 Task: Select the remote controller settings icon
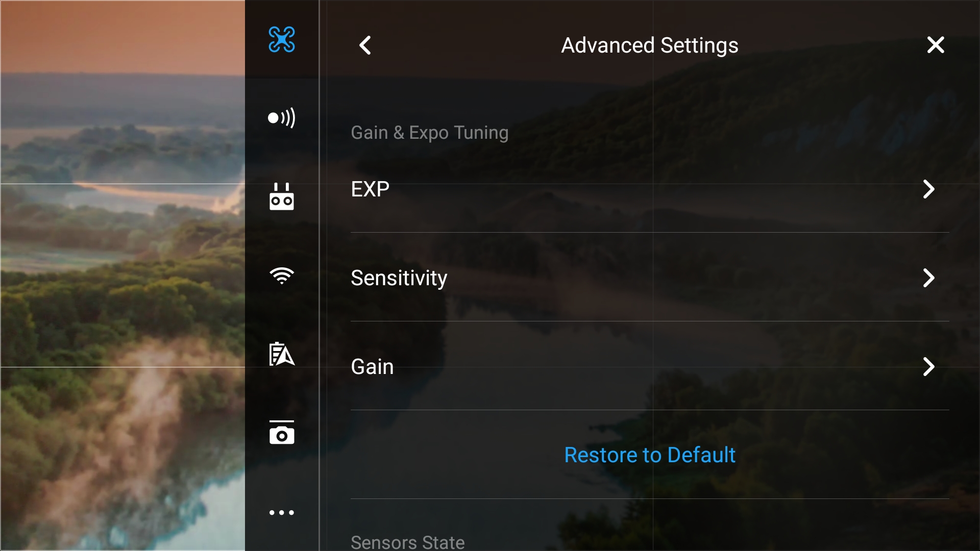pyautogui.click(x=282, y=196)
